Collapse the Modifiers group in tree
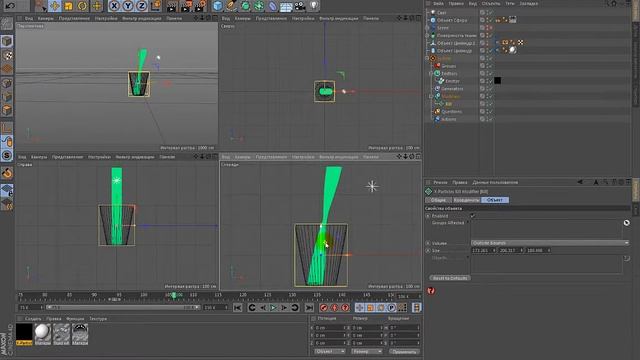 click(x=431, y=96)
